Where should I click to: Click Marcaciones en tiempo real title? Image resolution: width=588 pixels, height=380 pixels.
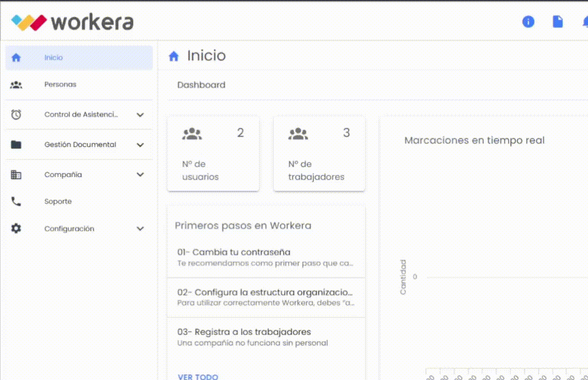pyautogui.click(x=475, y=140)
